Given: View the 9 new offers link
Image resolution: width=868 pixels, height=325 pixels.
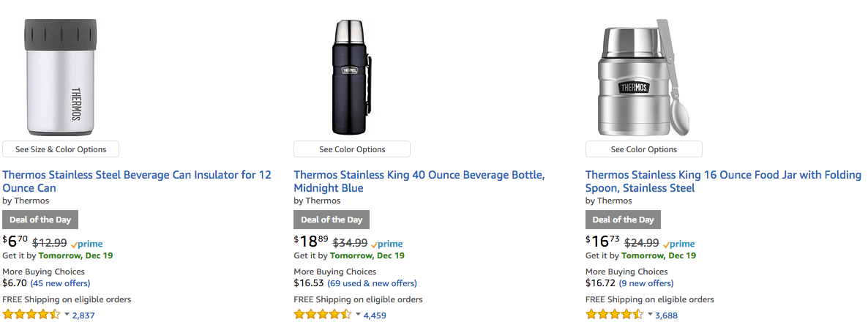Looking at the screenshot, I should [646, 283].
